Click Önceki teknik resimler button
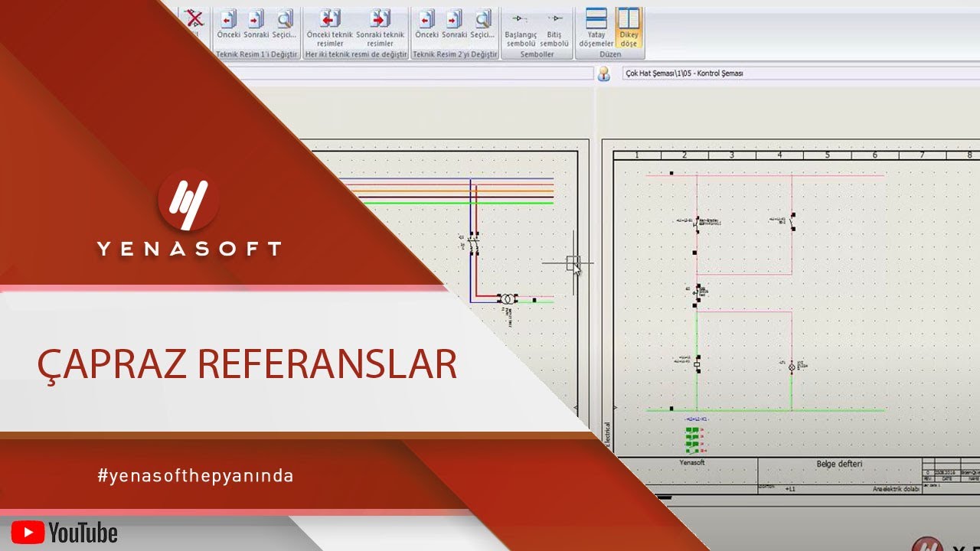Image resolution: width=980 pixels, height=551 pixels. pyautogui.click(x=329, y=28)
